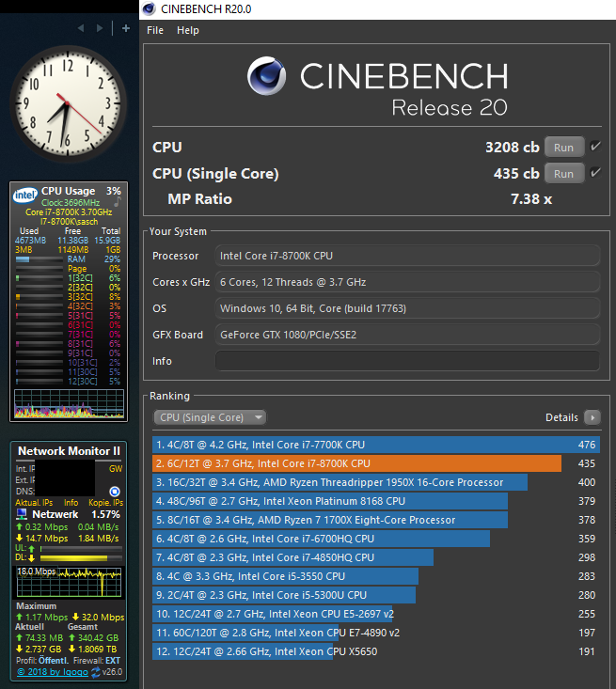
Task: Click the Cinebench sphere logo in title bar
Action: (x=149, y=8)
